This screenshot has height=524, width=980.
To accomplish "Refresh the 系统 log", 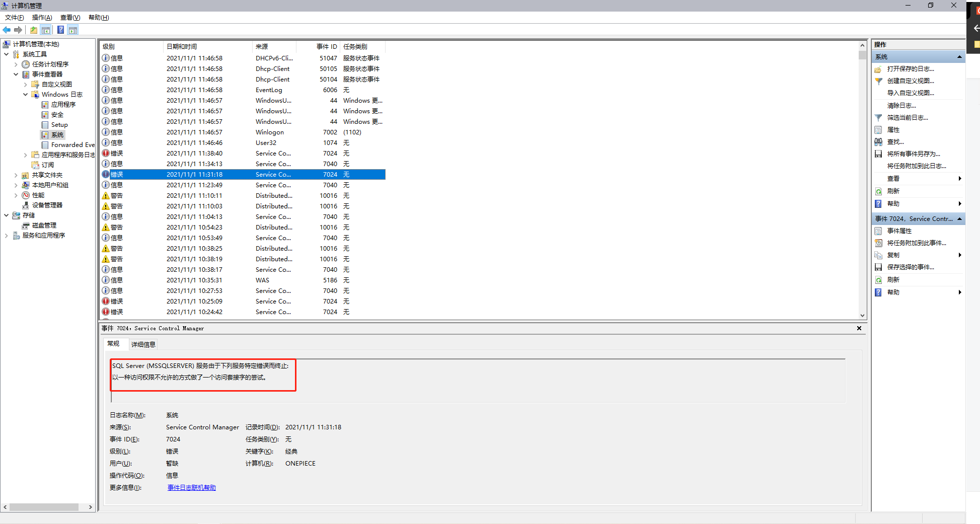I will coord(893,191).
